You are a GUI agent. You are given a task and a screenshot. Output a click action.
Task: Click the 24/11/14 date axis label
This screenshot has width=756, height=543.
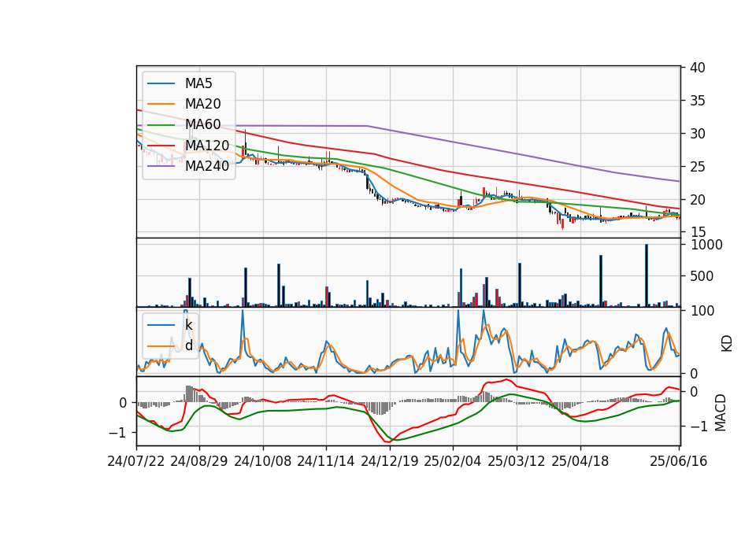326,461
